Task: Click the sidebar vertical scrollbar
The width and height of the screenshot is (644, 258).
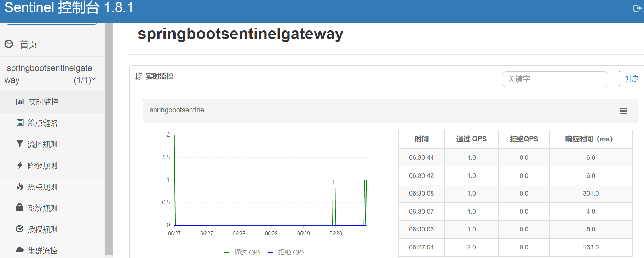Action: 109,138
